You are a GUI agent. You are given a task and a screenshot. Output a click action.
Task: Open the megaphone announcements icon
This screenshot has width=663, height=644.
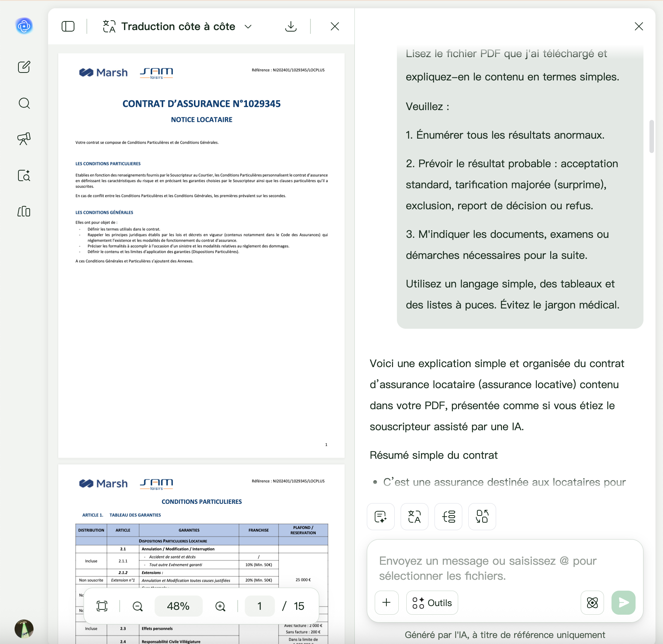24,139
